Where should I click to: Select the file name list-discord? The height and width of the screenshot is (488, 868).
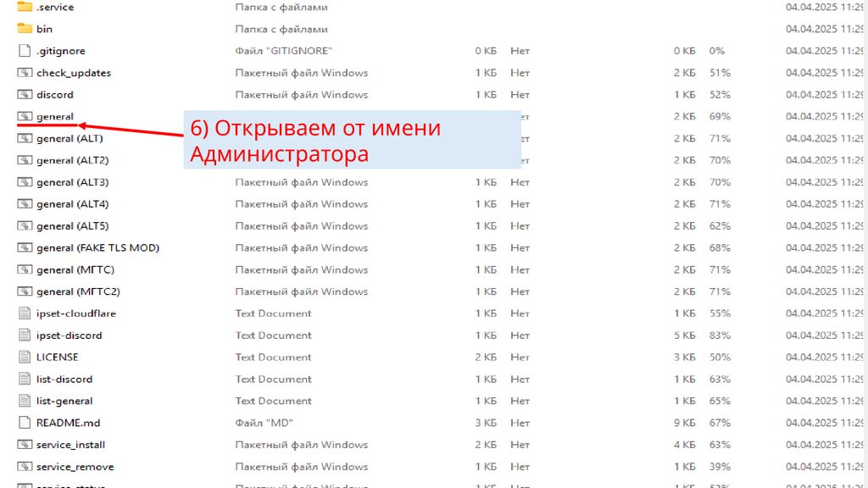[64, 379]
